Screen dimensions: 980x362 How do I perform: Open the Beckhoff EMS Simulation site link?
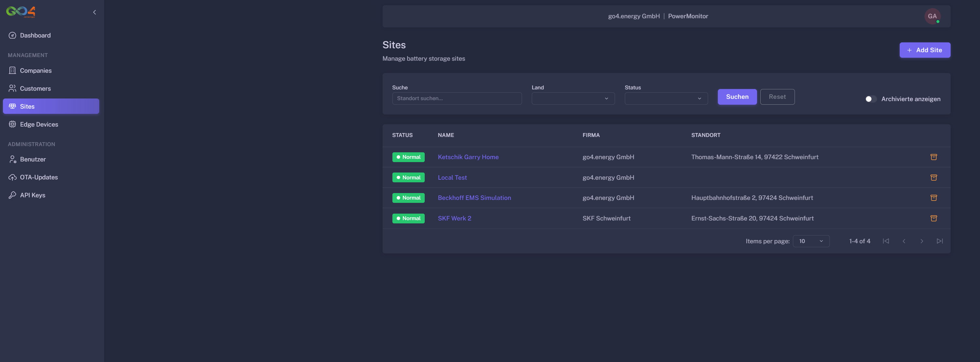474,198
